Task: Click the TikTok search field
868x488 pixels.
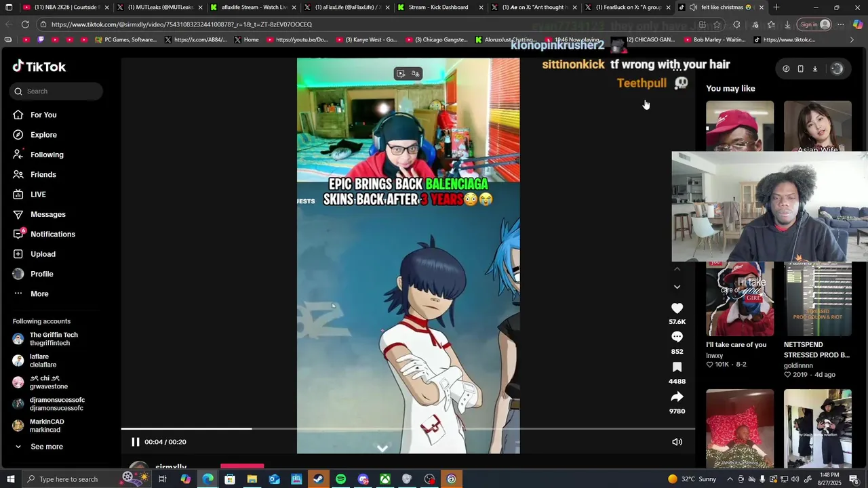Action: point(56,91)
